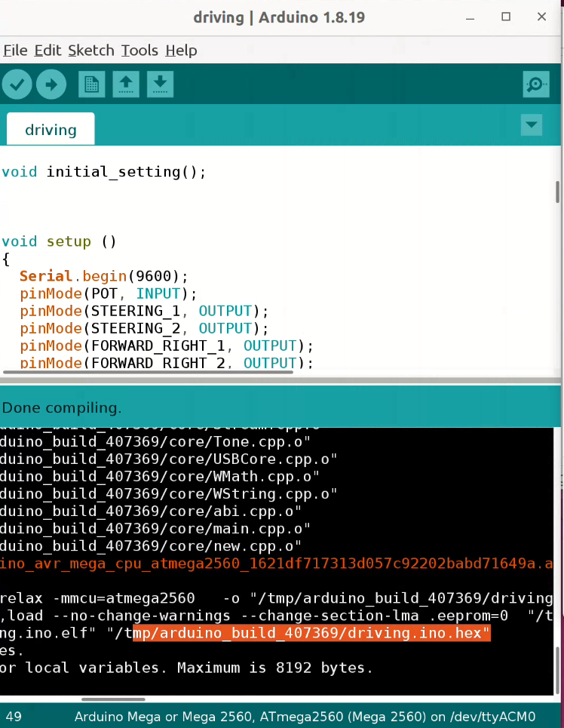Click the USBCore.cpp.o console line
564x728 pixels.
[x=168, y=459]
